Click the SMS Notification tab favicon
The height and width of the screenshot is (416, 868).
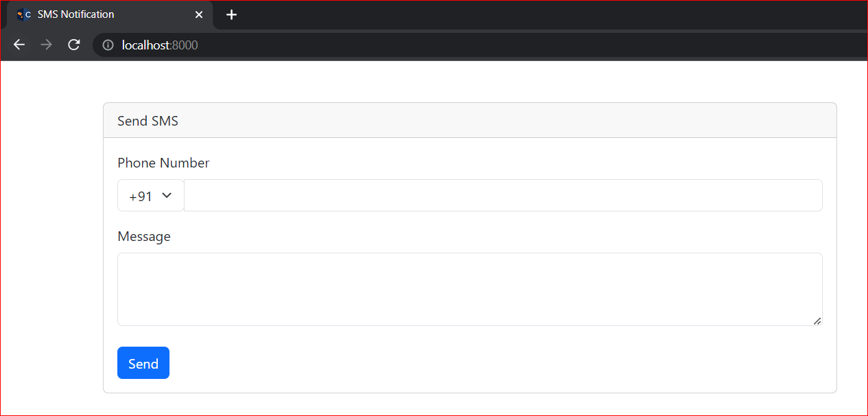point(24,14)
